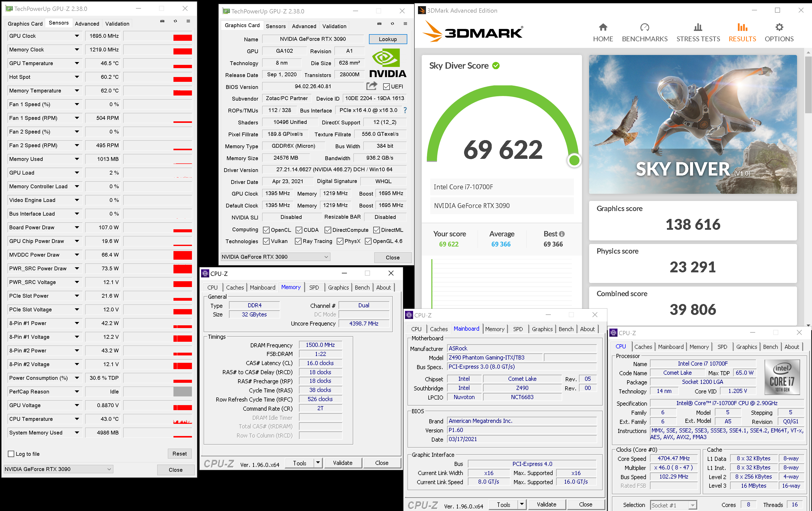Click Validate in CPU-Z Memory window
This screenshot has height=511, width=812.
point(343,463)
